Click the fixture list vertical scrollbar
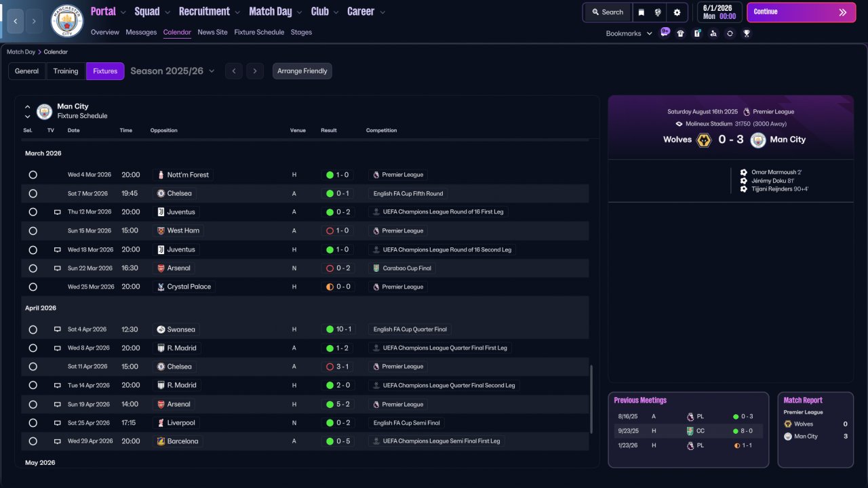Image resolution: width=868 pixels, height=488 pixels. pos(592,400)
